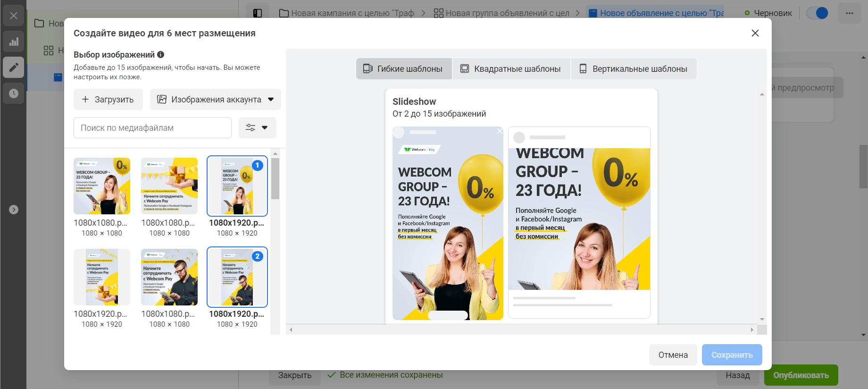Viewport: 868px width, 389px height.
Task: Click the campaign folder icon in breadcrumb
Action: point(284,13)
